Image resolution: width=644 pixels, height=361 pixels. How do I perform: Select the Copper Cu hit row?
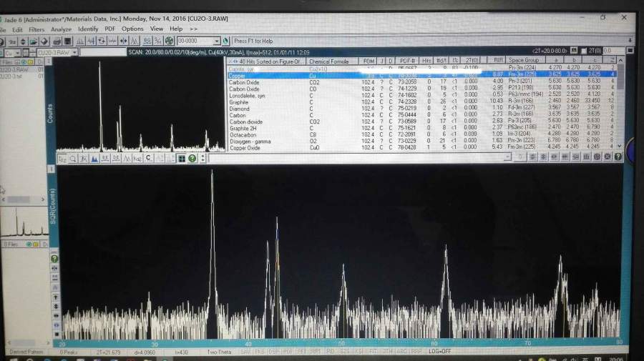point(421,75)
